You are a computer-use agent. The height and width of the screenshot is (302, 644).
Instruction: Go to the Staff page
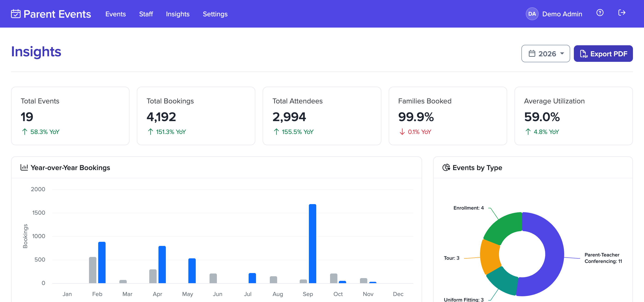pos(146,14)
